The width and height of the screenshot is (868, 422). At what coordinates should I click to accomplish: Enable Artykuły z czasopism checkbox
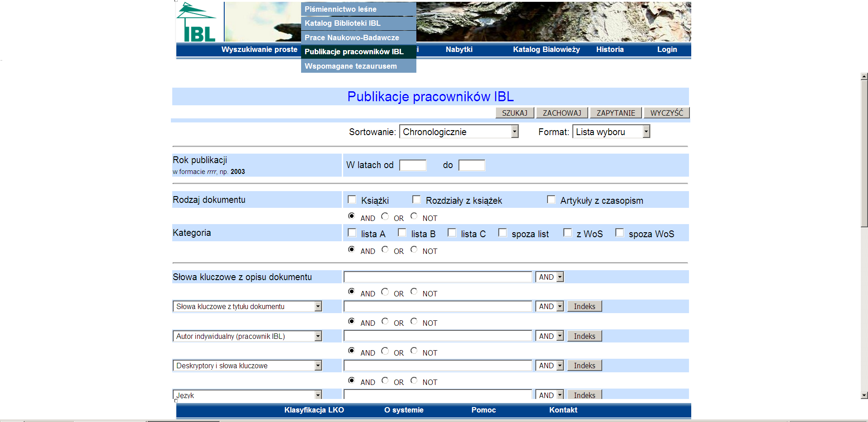coord(551,199)
